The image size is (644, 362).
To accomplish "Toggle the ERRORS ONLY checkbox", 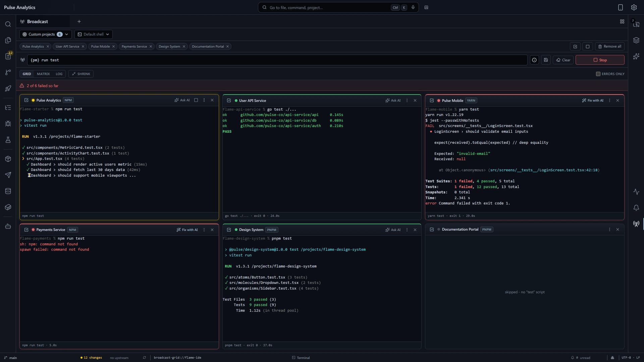I will click(x=598, y=74).
